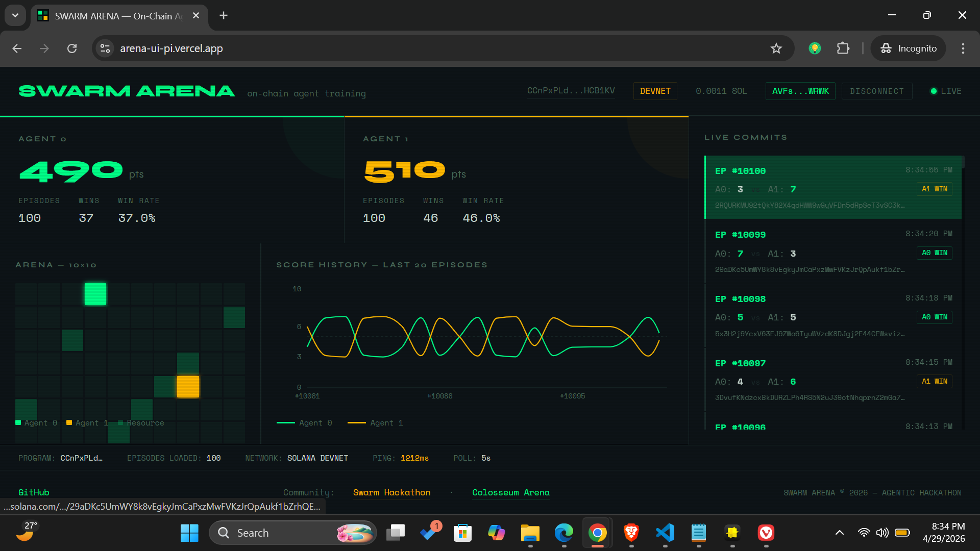980x551 pixels.
Task: Go back using the browser back arrow
Action: pos(17,48)
